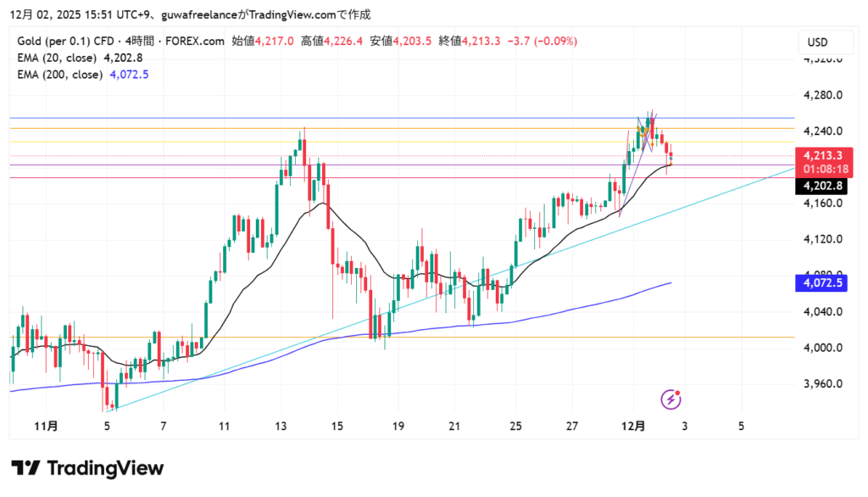The width and height of the screenshot is (868, 497).
Task: Open the USD currency selector
Action: click(818, 42)
